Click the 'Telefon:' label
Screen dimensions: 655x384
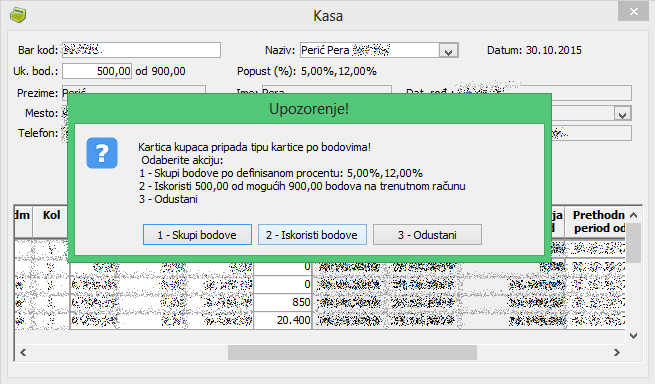tap(38, 133)
